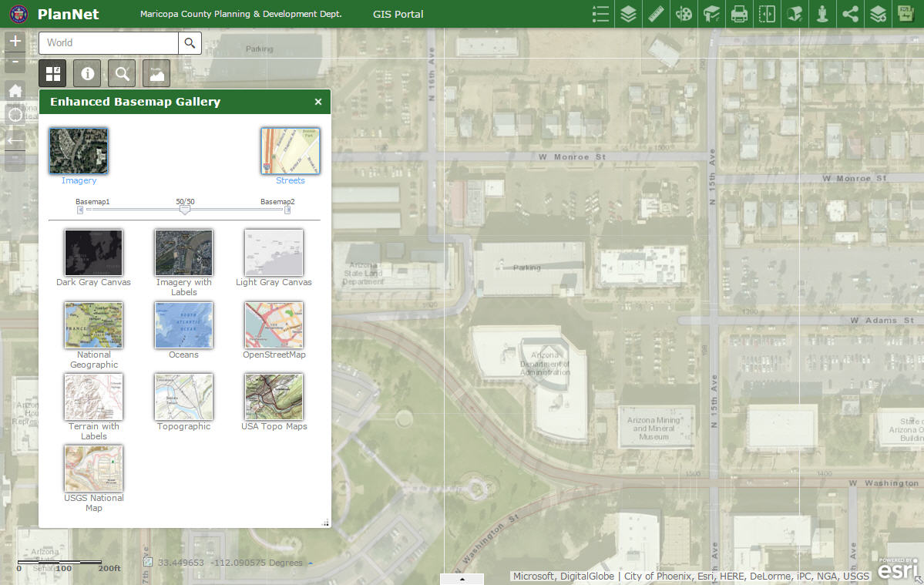This screenshot has height=585, width=924.
Task: Click the W Washington label
Action: 884,483
